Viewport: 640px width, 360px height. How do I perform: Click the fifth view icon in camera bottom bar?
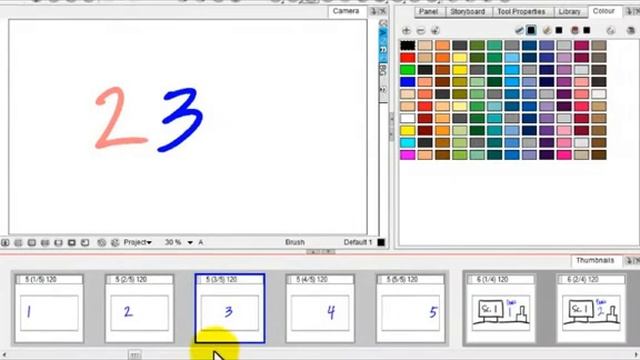(x=58, y=243)
